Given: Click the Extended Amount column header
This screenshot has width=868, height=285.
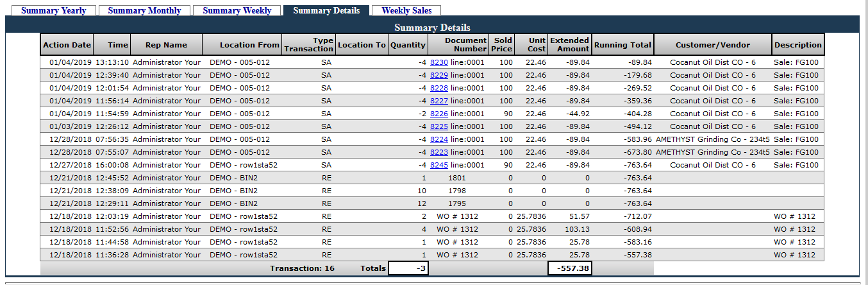Looking at the screenshot, I should click(569, 44).
